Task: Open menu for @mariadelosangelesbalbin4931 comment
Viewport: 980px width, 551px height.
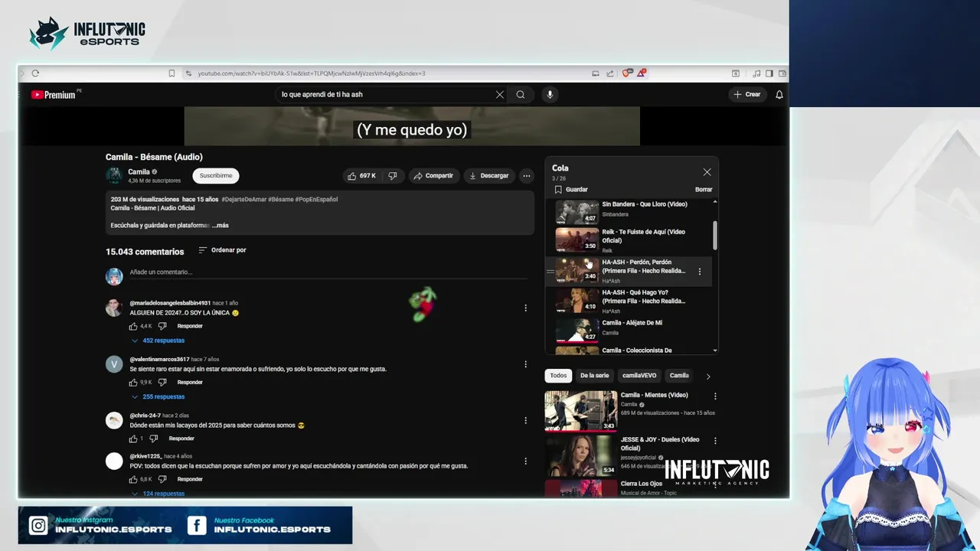Action: (526, 308)
